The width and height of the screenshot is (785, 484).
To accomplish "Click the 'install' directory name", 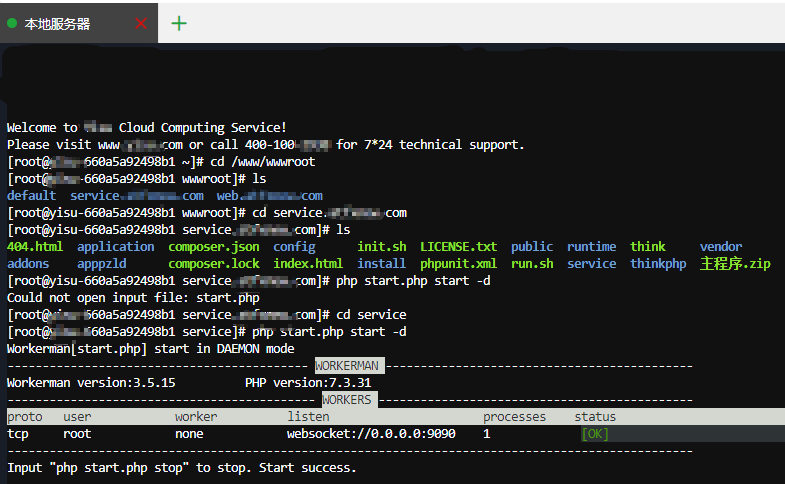I will coord(381,264).
